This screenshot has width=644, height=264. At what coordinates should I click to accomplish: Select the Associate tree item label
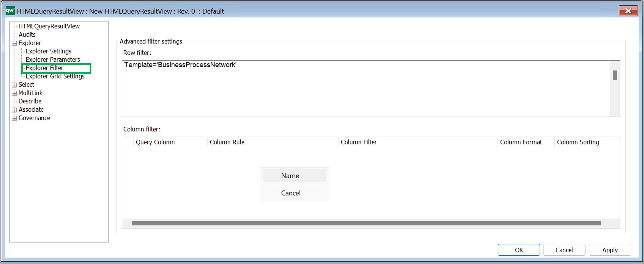click(x=31, y=110)
